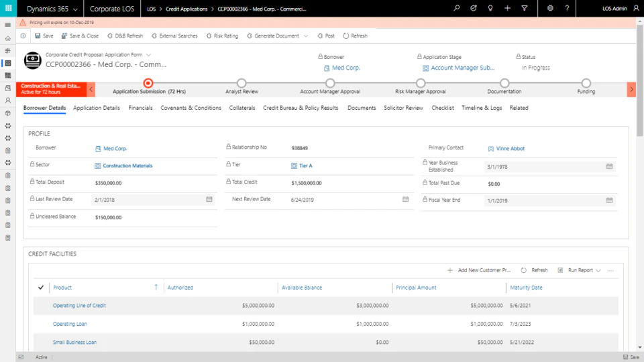Open calendar for Year Business Established
This screenshot has height=362, width=644.
pyautogui.click(x=610, y=166)
